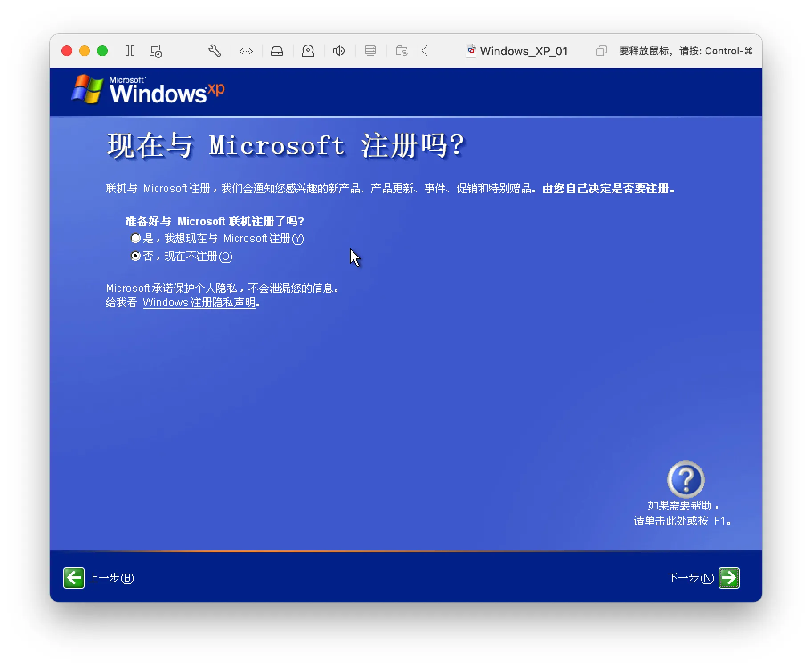Open the shared folders icon

pyautogui.click(x=402, y=51)
